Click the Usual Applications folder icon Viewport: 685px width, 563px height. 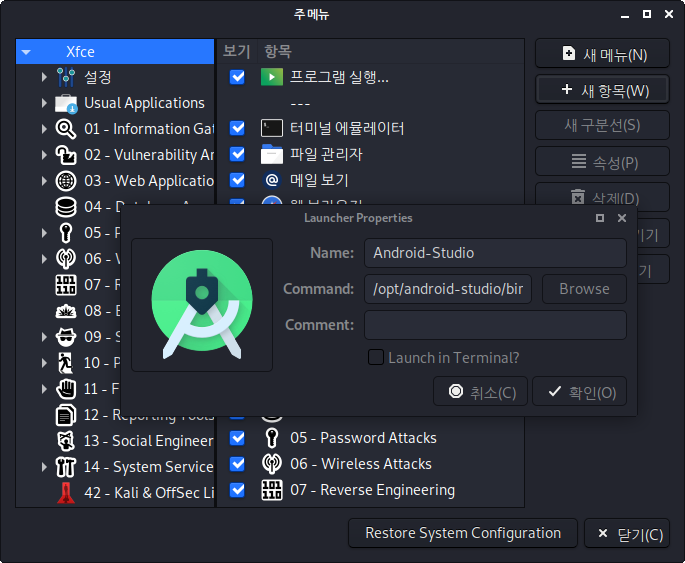(66, 104)
